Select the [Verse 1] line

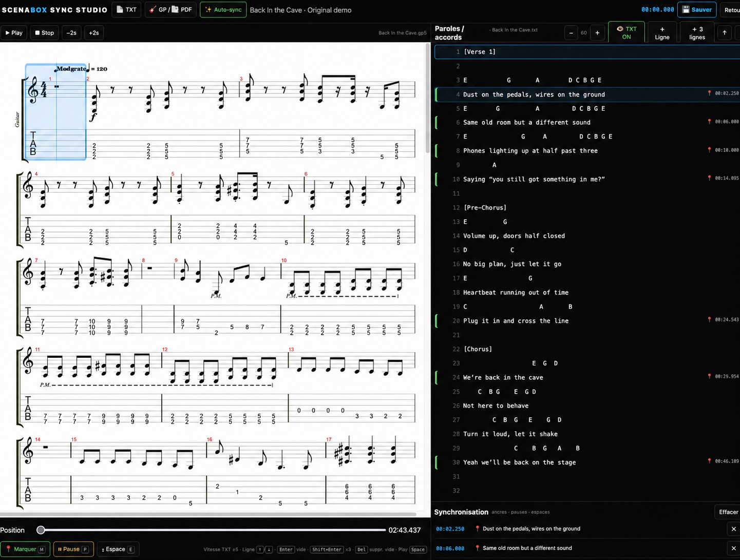tap(587, 52)
